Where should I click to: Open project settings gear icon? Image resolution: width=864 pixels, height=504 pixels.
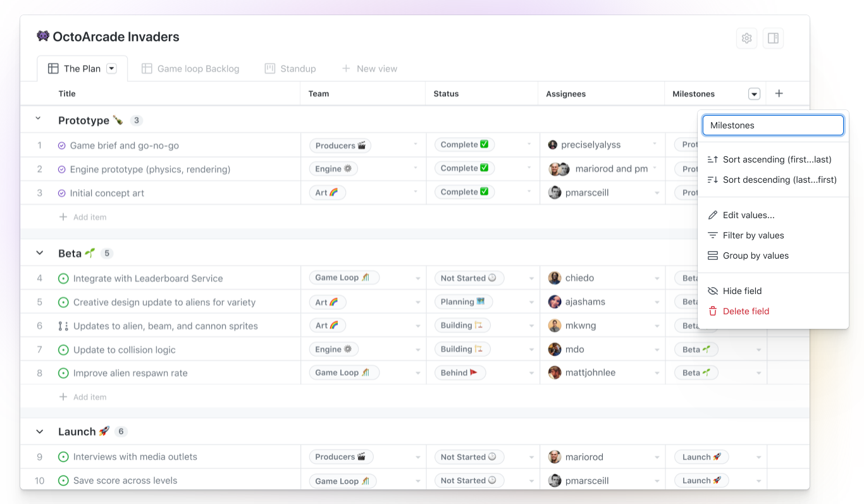746,39
